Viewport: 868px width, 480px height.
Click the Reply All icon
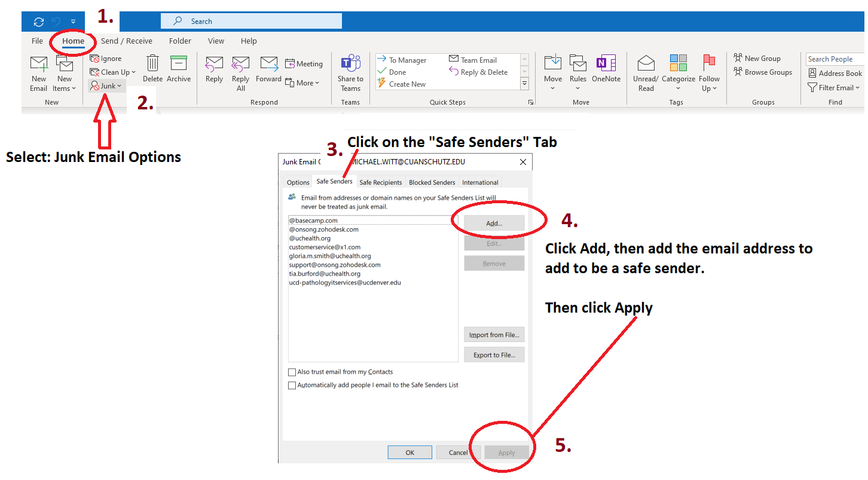click(240, 63)
